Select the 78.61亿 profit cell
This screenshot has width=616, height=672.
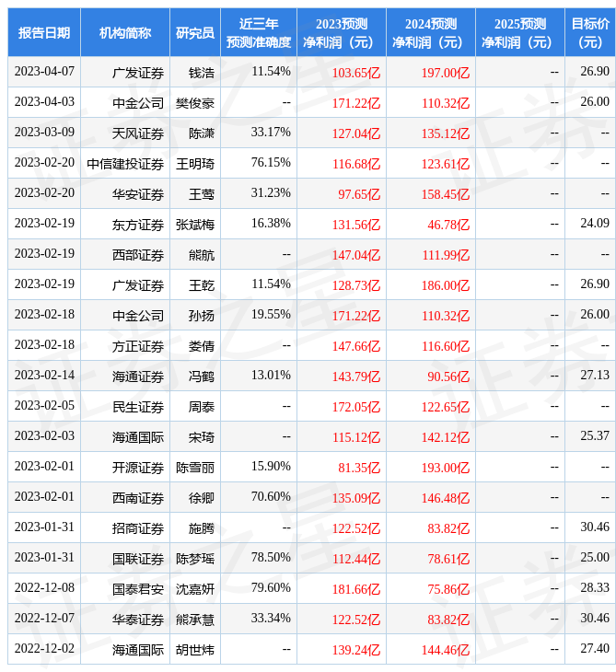point(448,560)
